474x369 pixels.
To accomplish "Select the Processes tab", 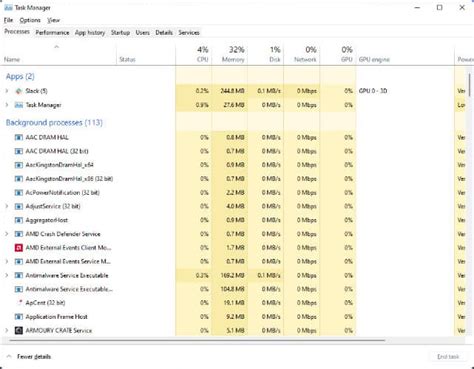I will 17,32.
